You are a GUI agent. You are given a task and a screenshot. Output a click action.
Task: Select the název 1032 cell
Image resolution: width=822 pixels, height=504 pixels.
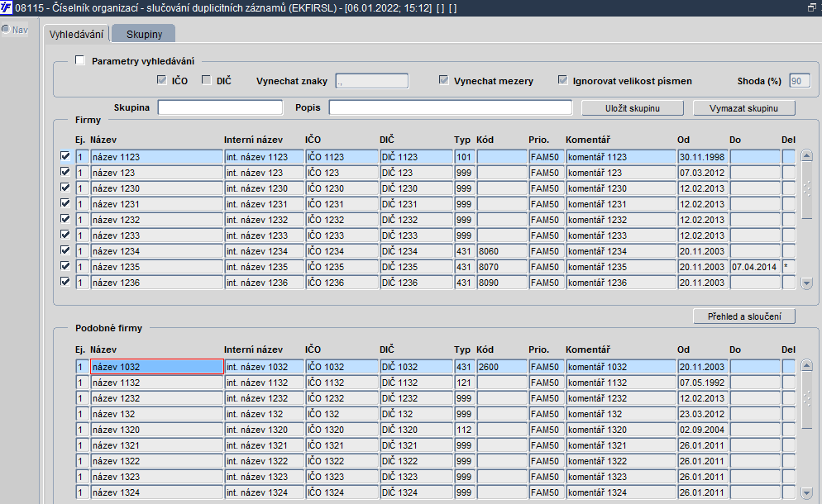(157, 367)
